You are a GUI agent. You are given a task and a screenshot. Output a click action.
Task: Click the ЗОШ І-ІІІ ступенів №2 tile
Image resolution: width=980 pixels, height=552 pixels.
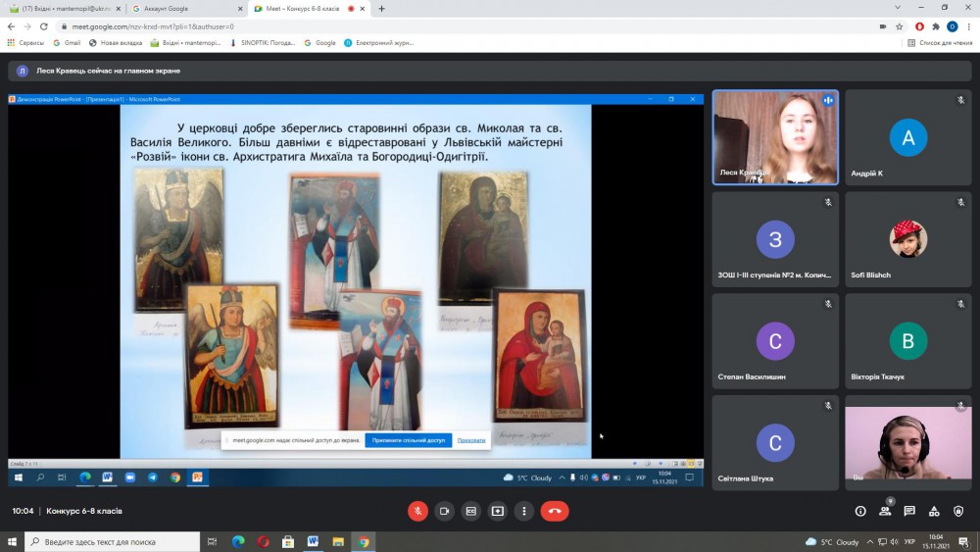(775, 239)
